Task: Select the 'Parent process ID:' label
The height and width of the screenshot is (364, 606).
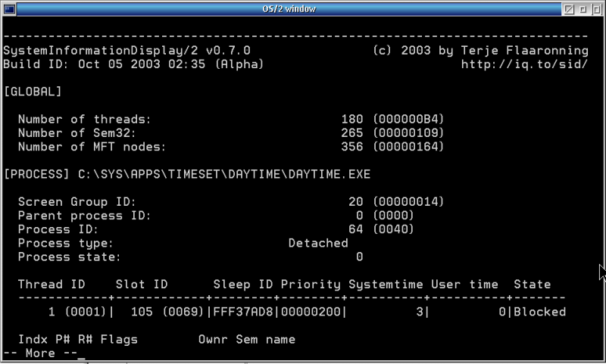Action: coord(84,216)
